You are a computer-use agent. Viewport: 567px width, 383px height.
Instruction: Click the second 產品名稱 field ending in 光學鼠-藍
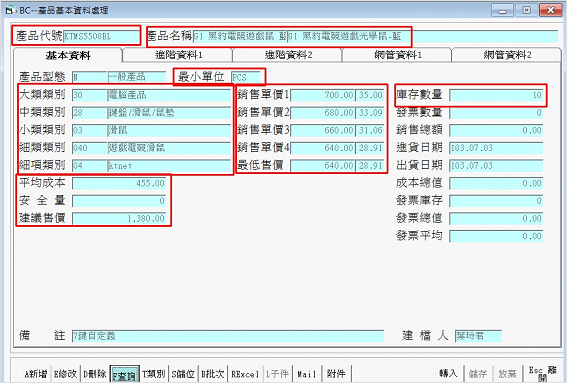423,36
